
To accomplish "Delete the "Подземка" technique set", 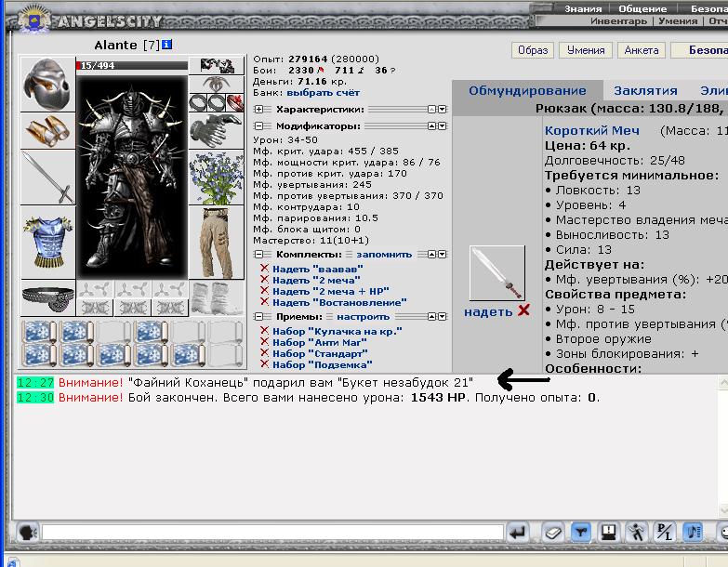I will (264, 363).
